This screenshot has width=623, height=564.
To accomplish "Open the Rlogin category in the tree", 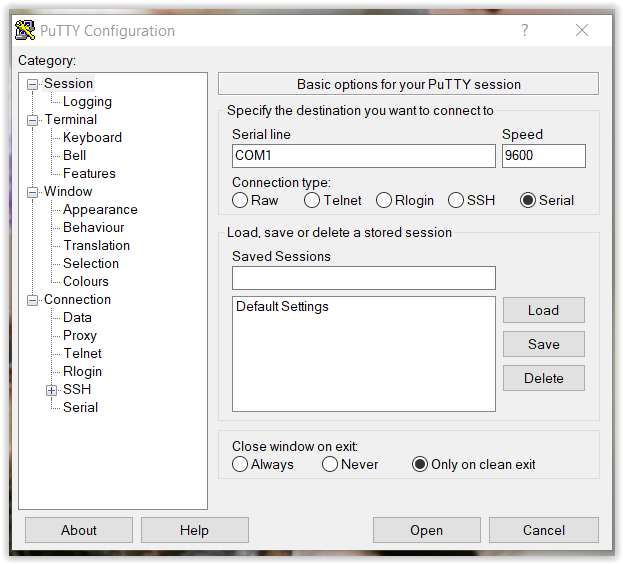I will (x=82, y=372).
